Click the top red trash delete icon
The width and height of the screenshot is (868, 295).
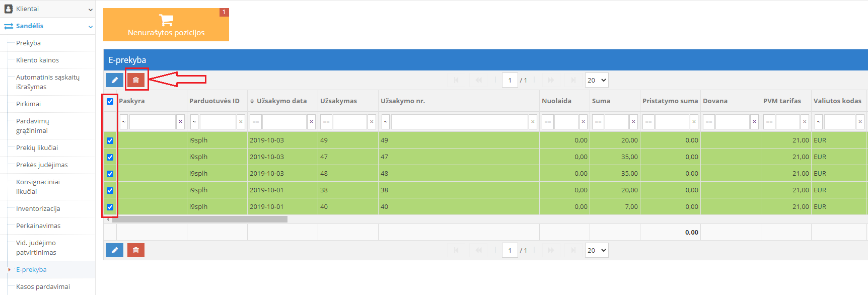pyautogui.click(x=136, y=80)
